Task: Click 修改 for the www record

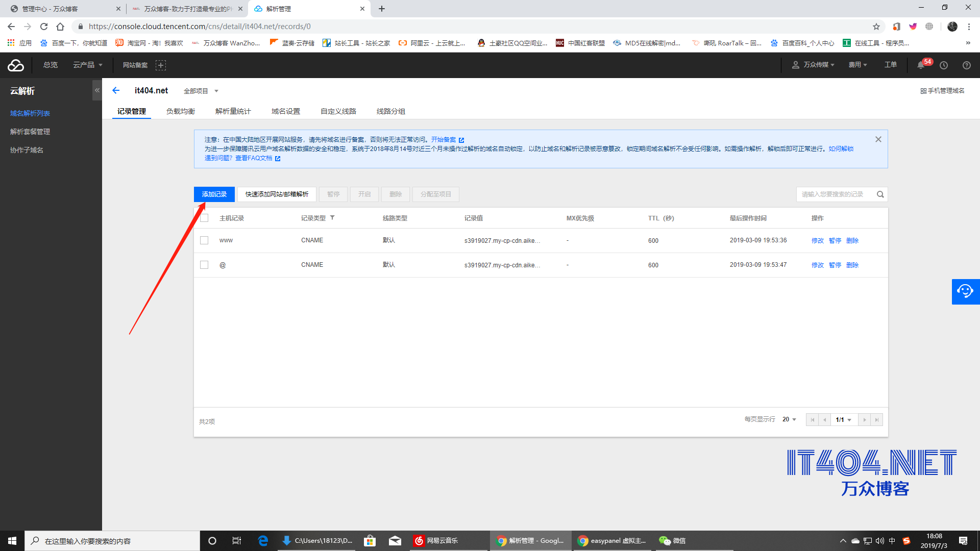Action: pyautogui.click(x=818, y=241)
